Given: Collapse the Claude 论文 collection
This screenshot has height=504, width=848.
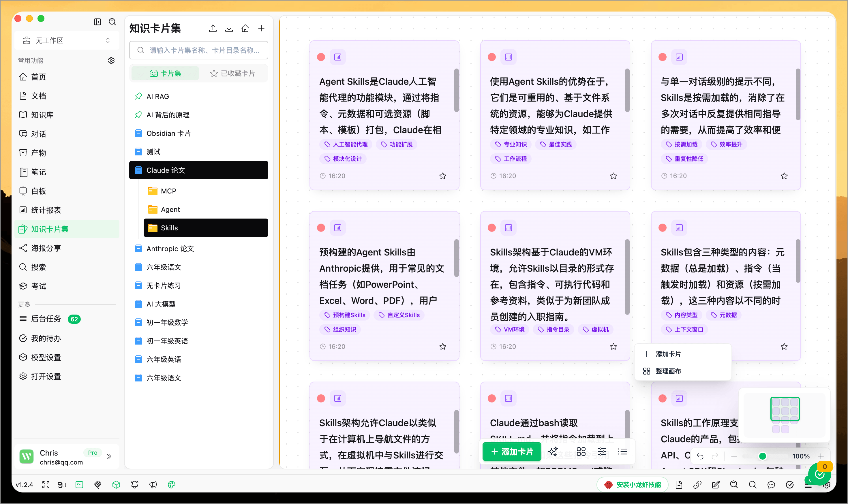Looking at the screenshot, I should coord(199,170).
